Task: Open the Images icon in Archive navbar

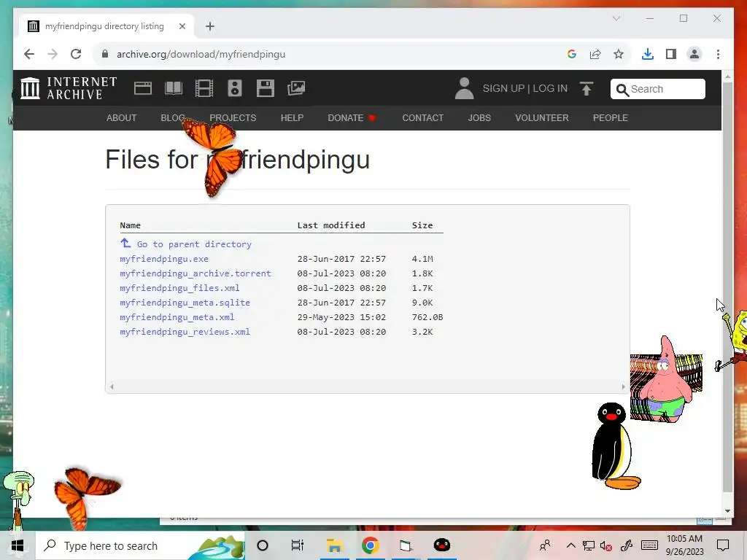Action: [x=296, y=88]
